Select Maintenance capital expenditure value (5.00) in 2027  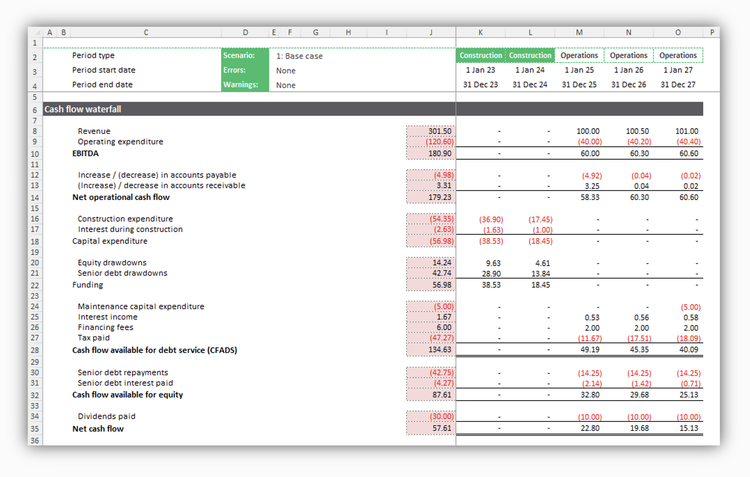690,307
